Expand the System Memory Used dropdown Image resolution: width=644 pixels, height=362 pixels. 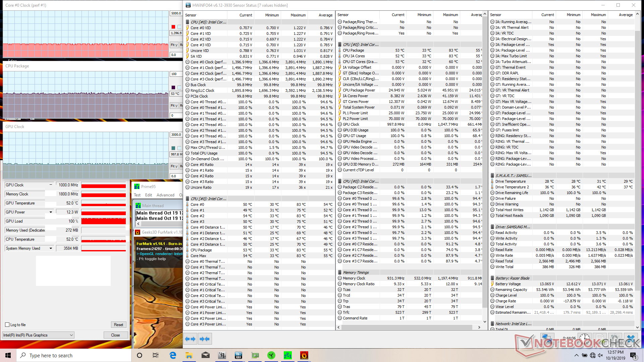(x=51, y=248)
